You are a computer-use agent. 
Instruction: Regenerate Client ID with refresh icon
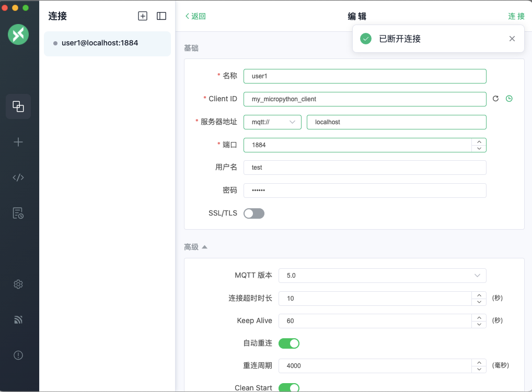pyautogui.click(x=496, y=99)
